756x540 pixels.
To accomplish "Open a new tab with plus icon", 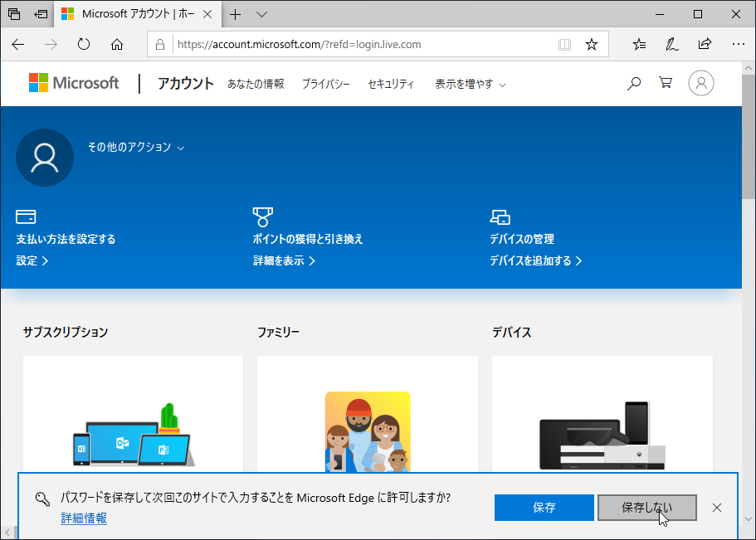I will point(235,14).
